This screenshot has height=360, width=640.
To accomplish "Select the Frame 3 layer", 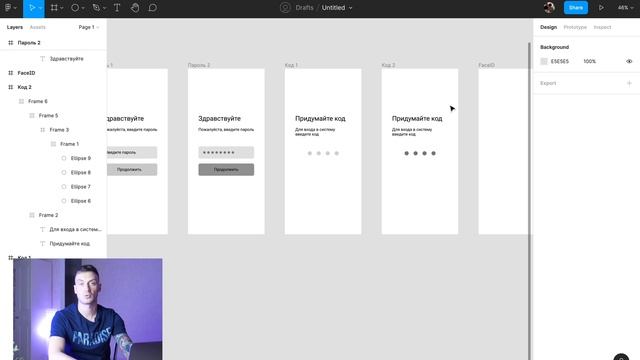I will coord(53,130).
